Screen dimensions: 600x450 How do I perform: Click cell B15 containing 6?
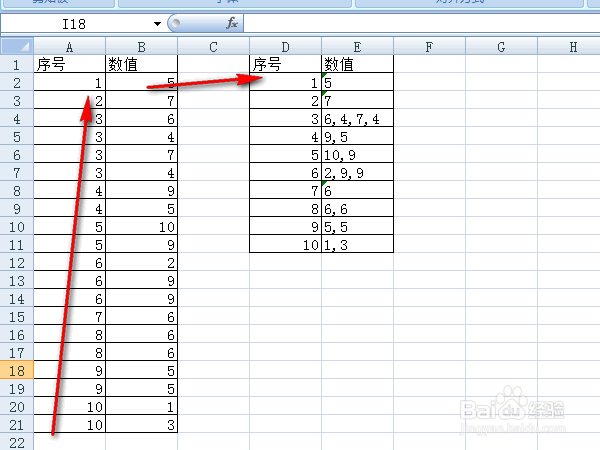click(x=142, y=316)
